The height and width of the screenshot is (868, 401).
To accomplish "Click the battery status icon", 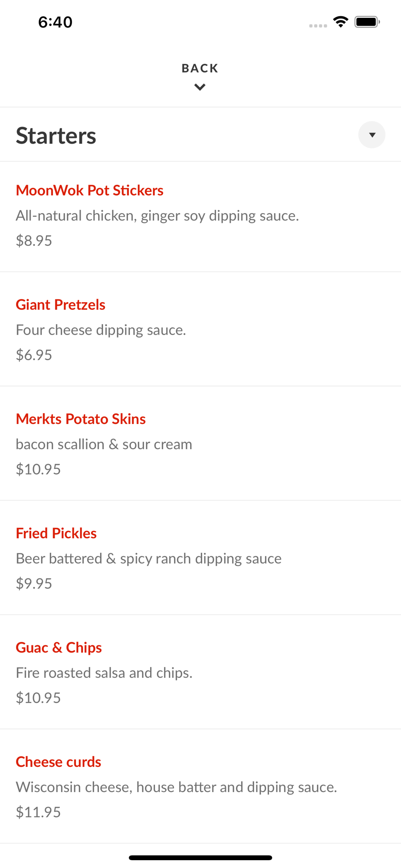I will pyautogui.click(x=367, y=22).
